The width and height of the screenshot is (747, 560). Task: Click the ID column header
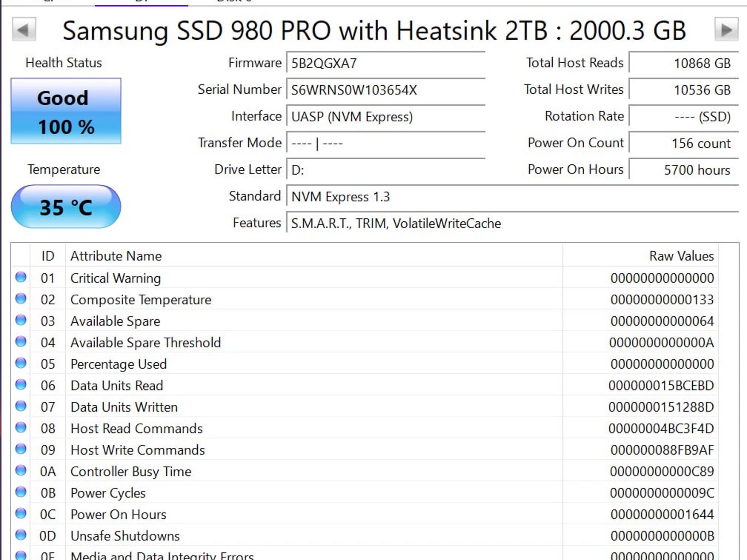coord(48,256)
